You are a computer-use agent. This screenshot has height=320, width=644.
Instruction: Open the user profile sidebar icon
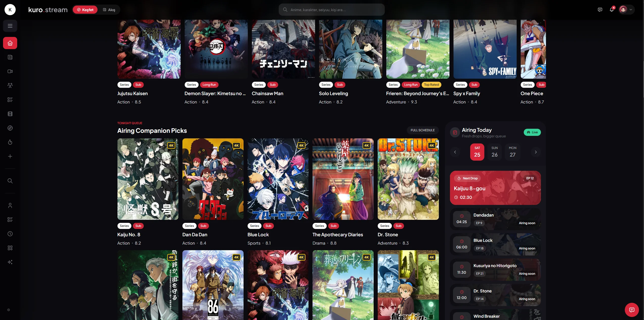(x=10, y=205)
